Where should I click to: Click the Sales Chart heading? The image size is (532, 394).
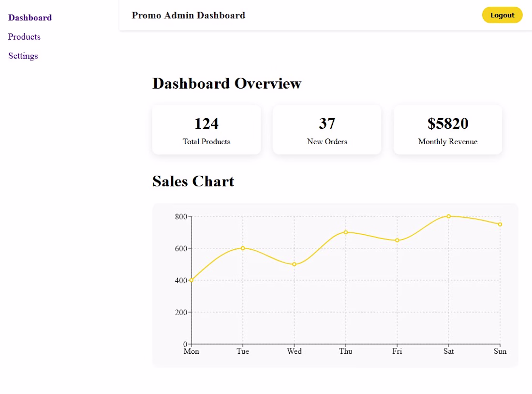pos(193,181)
